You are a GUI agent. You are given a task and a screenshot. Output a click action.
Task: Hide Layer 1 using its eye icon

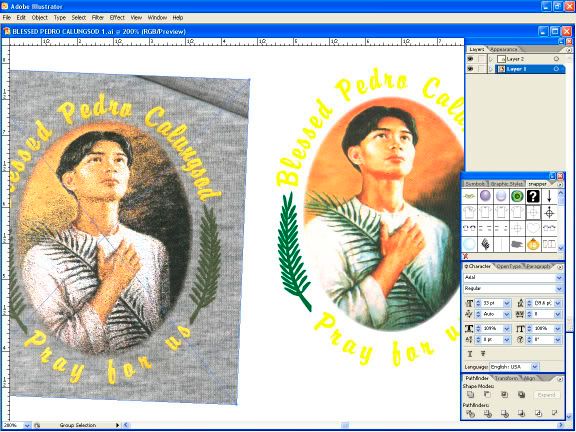470,69
